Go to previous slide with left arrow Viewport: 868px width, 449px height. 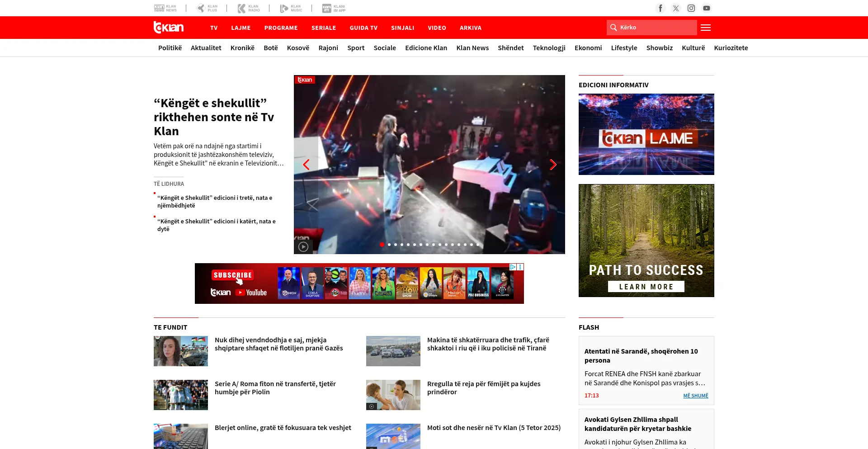click(x=306, y=165)
